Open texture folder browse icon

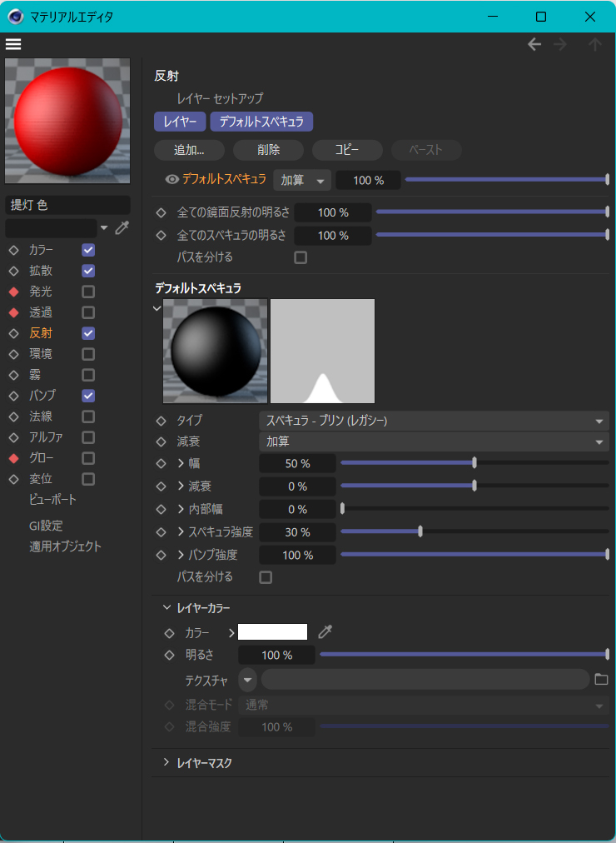point(601,680)
